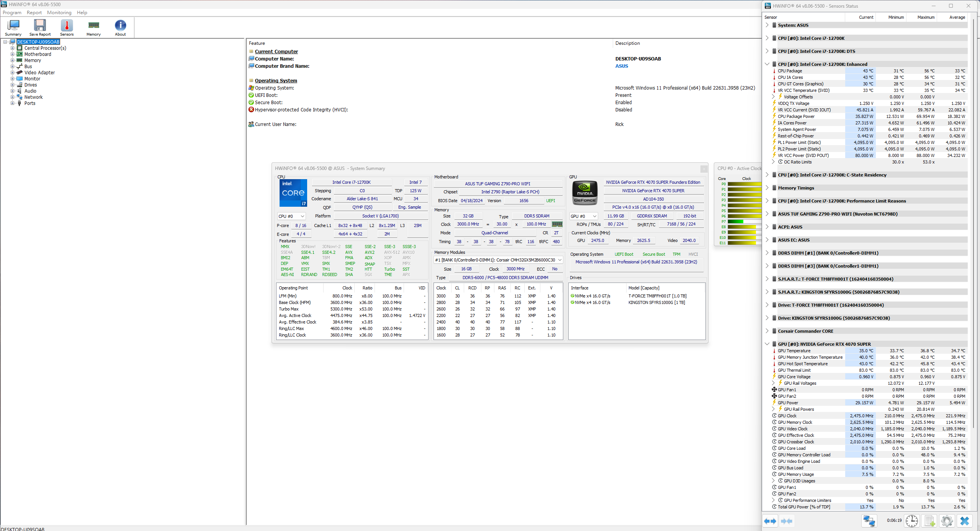Image resolution: width=980 pixels, height=531 pixels.
Task: Expand the System: ASUS sensor group
Action: click(767, 25)
